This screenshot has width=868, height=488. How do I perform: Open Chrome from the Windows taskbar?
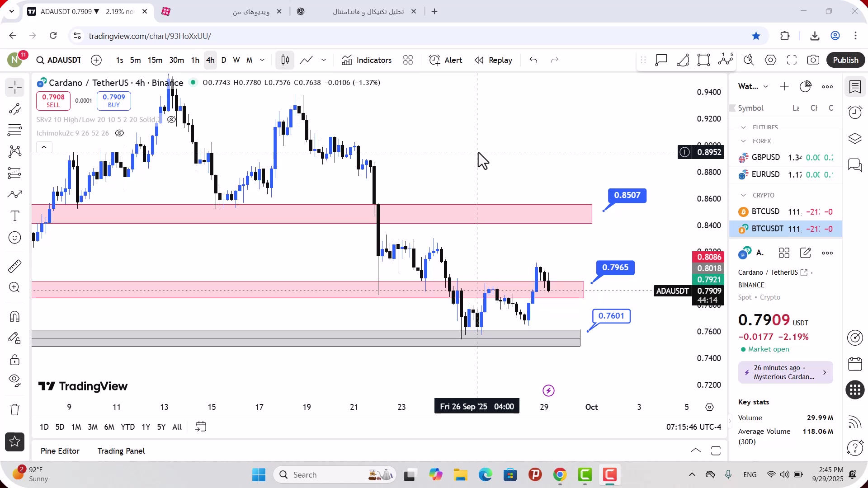pos(560,475)
